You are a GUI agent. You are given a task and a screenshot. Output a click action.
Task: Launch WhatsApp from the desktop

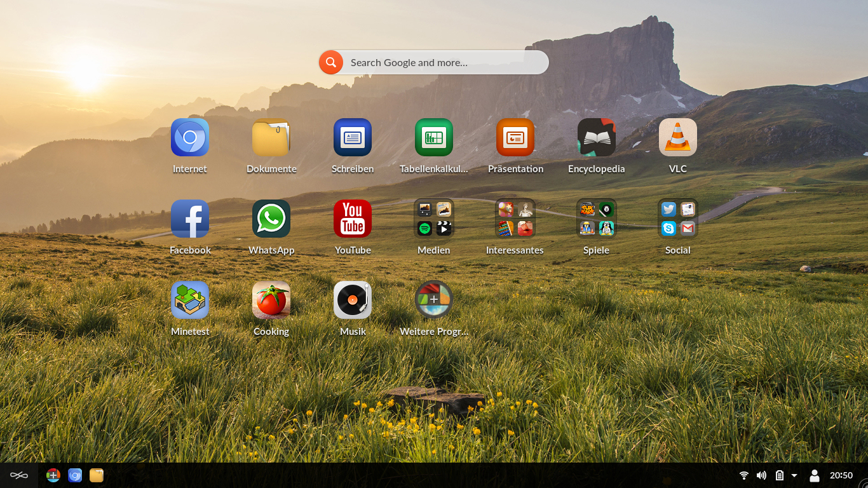(x=271, y=219)
